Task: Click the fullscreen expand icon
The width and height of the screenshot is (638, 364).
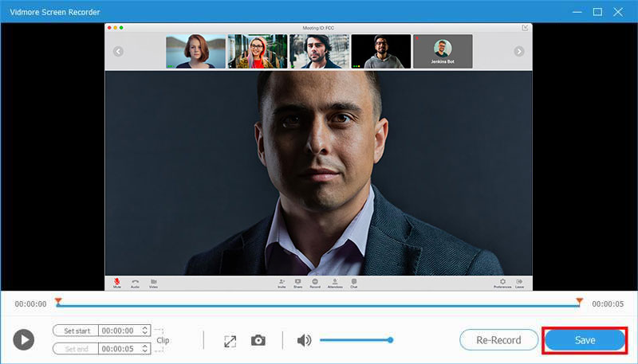Action: 230,341
